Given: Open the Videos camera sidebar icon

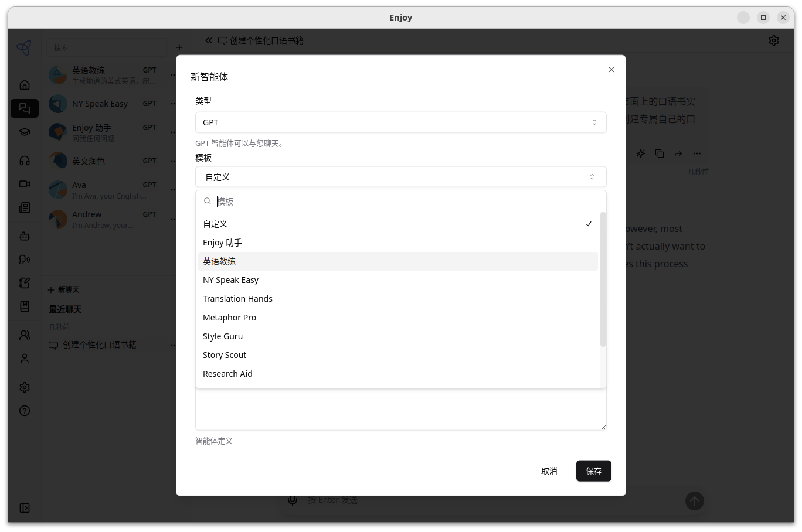Looking at the screenshot, I should pos(25,183).
